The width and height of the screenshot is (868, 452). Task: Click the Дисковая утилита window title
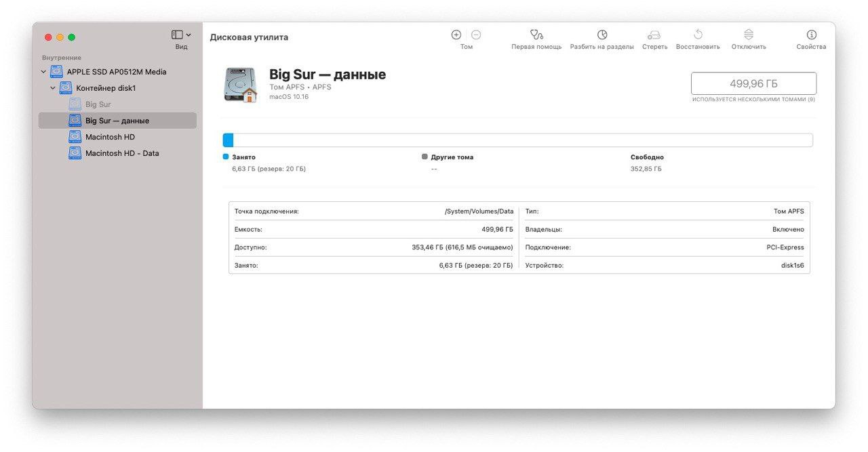(x=249, y=37)
